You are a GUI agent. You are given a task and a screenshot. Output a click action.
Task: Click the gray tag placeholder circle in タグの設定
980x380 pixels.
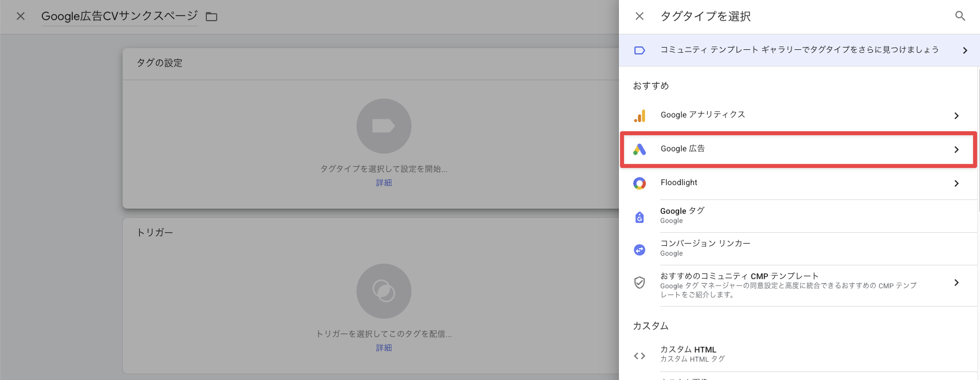coord(384,126)
